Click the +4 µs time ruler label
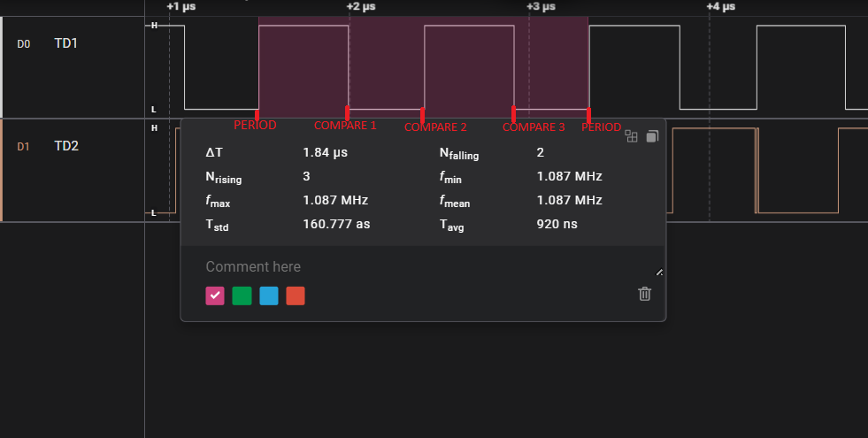The width and height of the screenshot is (868, 438). (721, 6)
